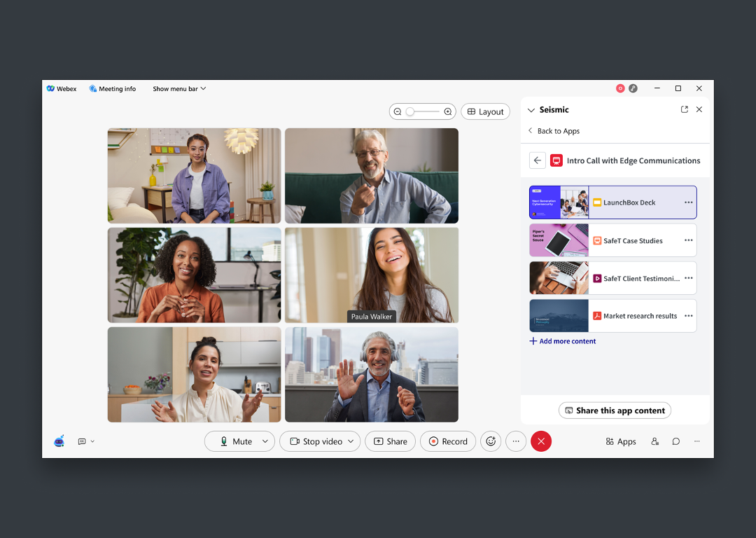Click Add more content
The image size is (756, 538).
563,341
